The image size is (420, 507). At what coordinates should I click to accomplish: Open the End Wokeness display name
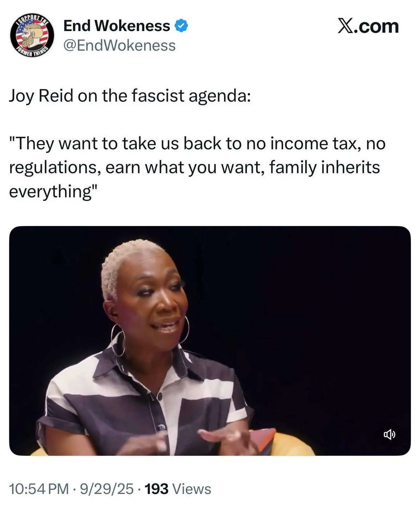point(117,26)
